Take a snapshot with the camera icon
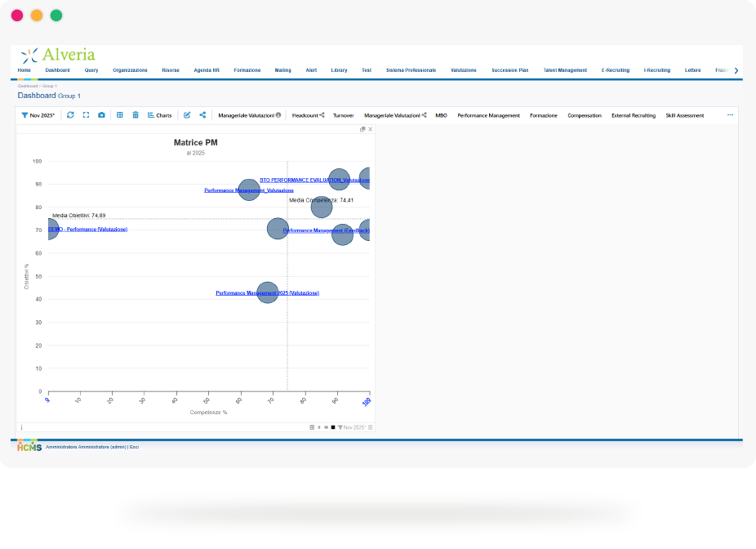 (101, 115)
